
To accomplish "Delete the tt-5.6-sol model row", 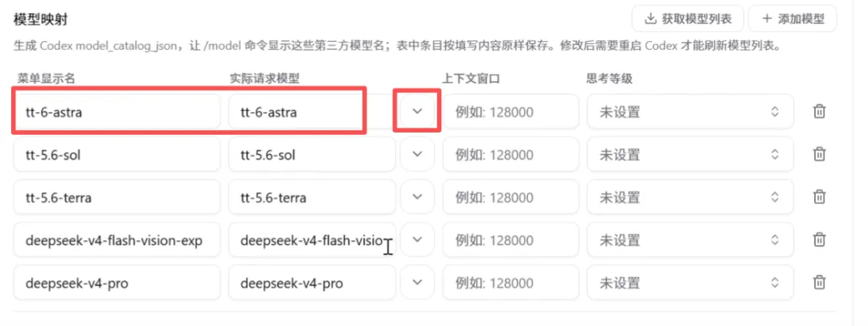I will coord(819,154).
